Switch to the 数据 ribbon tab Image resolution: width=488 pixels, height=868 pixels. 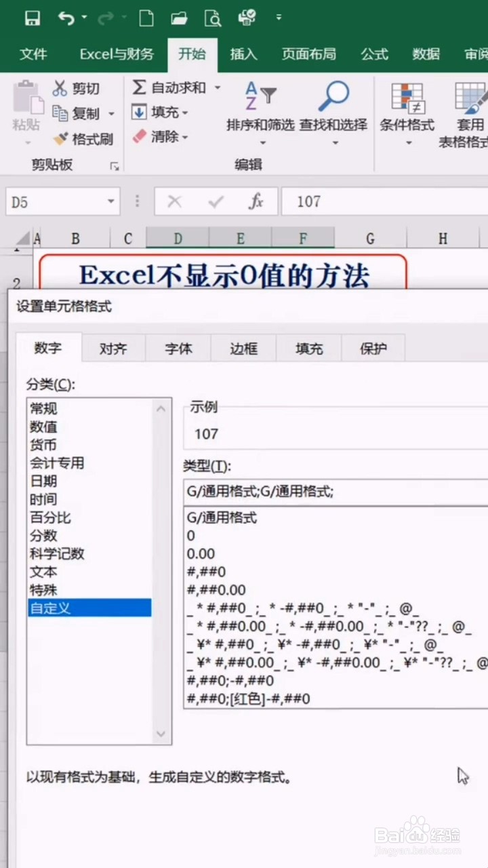426,55
